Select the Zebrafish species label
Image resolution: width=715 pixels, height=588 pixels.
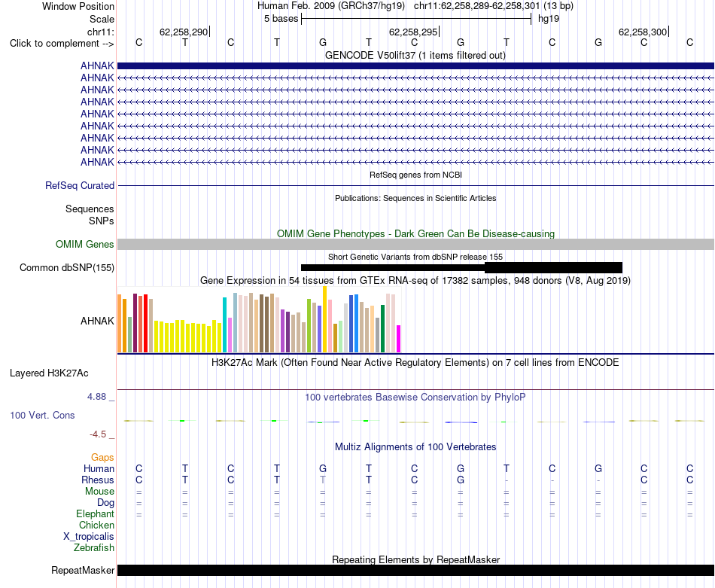94,548
